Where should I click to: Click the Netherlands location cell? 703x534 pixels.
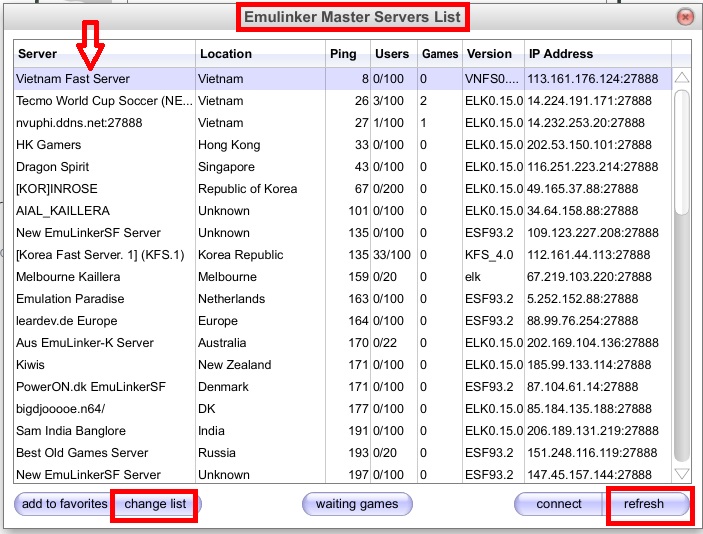231,299
